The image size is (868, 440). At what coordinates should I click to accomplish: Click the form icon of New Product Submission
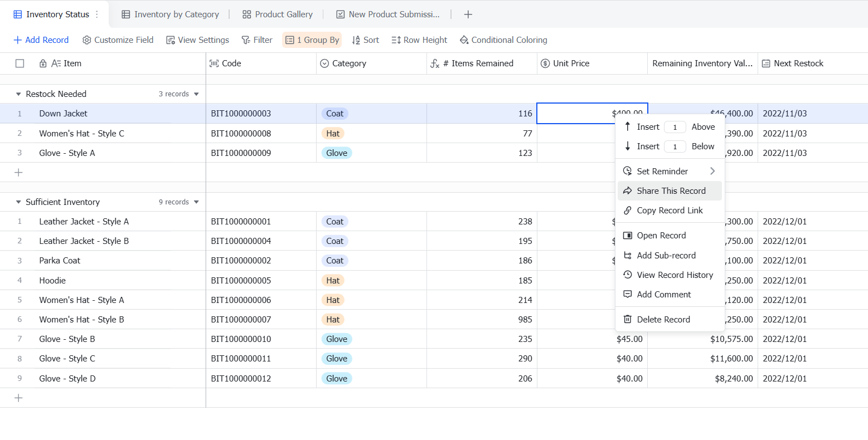(341, 14)
